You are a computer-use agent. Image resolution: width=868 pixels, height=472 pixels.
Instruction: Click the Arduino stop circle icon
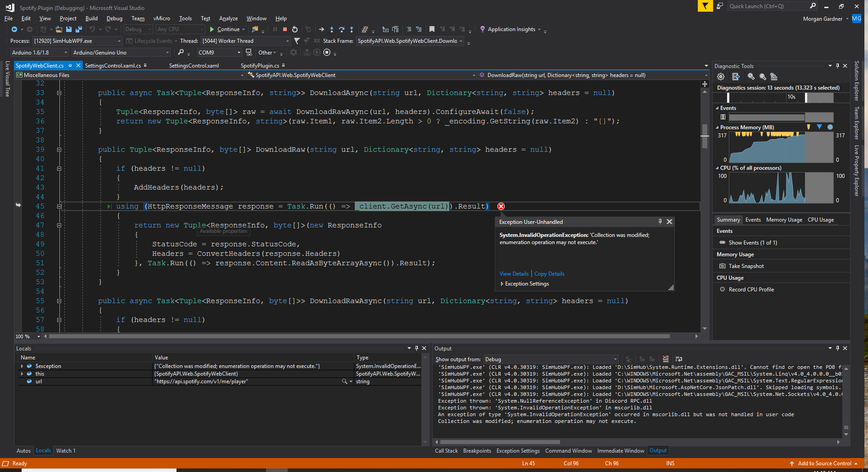(x=327, y=52)
